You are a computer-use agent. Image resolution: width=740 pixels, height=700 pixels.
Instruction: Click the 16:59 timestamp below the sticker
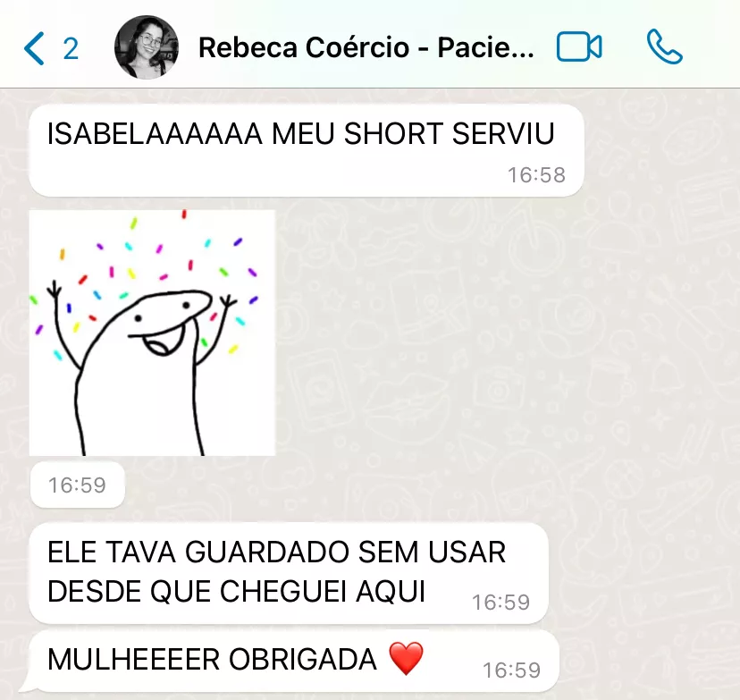click(x=78, y=485)
